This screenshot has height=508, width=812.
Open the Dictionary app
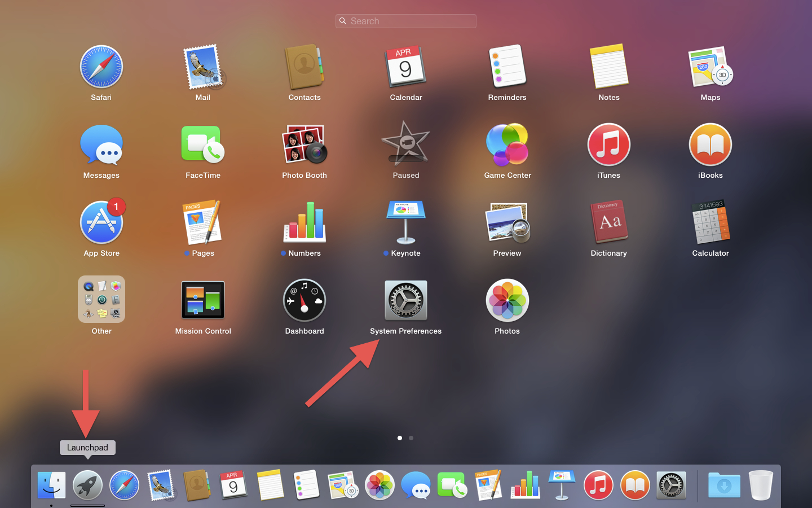(609, 222)
